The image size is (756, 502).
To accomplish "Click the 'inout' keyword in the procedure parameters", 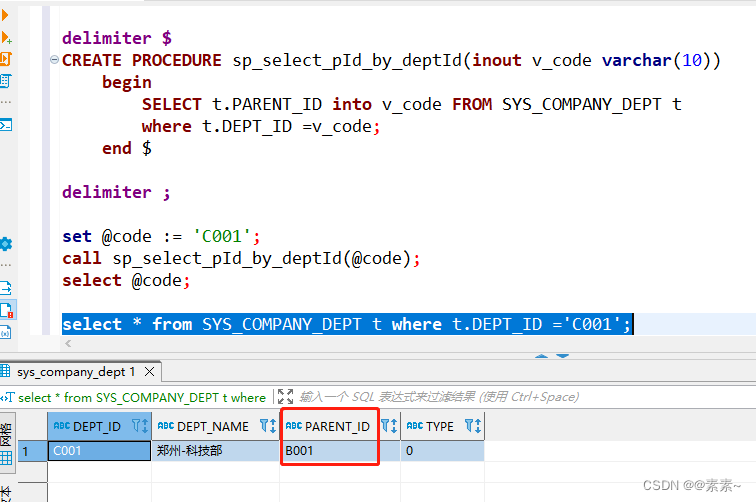I will coord(497,60).
